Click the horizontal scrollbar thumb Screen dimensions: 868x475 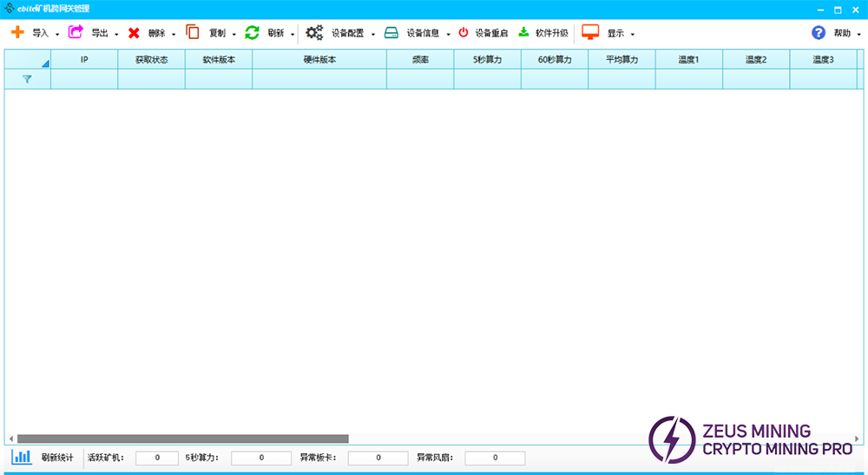pos(182,439)
